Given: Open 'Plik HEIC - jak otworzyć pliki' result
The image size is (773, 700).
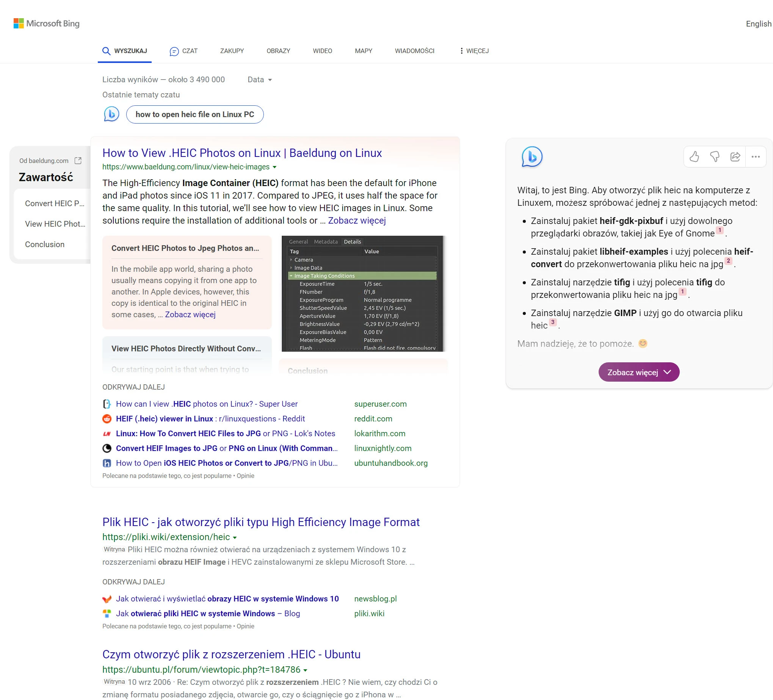Looking at the screenshot, I should 261,522.
